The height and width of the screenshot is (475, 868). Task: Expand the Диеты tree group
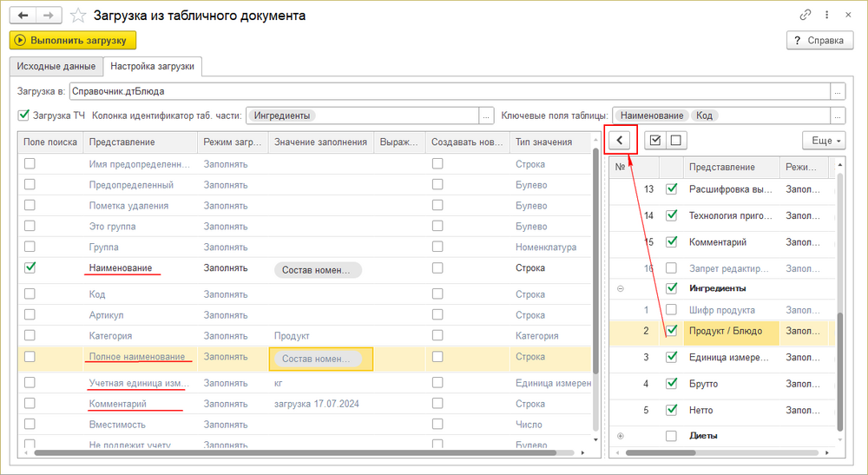(620, 436)
